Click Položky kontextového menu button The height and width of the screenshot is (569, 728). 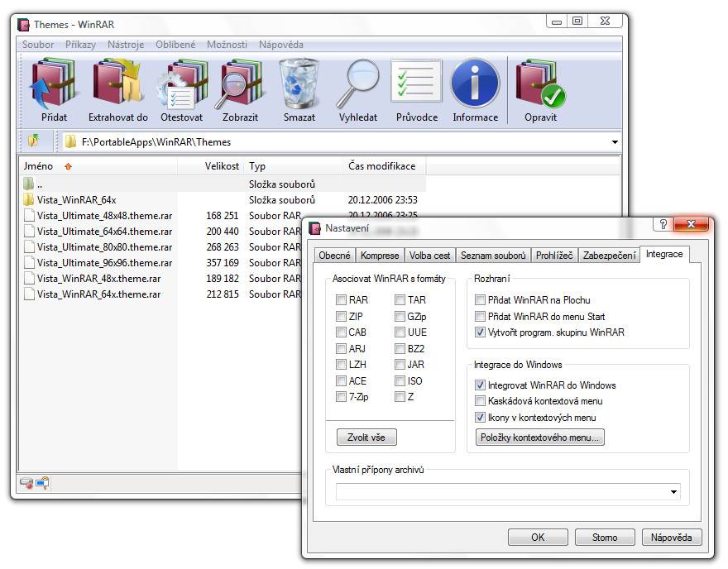pos(539,438)
